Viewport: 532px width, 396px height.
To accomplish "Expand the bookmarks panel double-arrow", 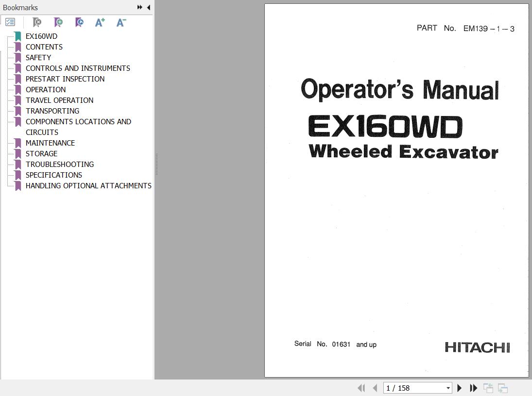I will click(x=139, y=7).
